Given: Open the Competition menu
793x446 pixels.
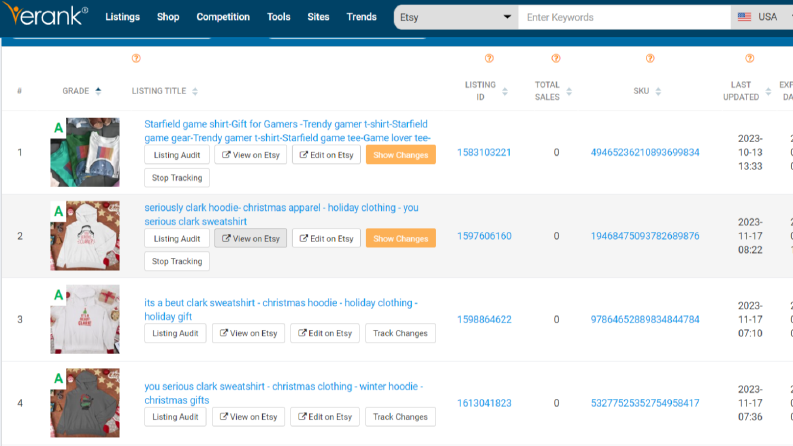Looking at the screenshot, I should (x=223, y=17).
